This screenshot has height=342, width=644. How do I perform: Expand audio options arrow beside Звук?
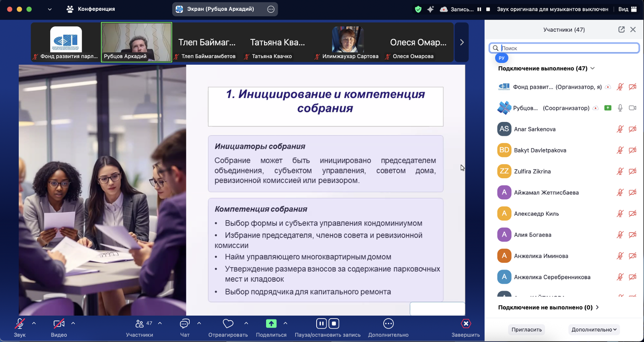(x=34, y=323)
